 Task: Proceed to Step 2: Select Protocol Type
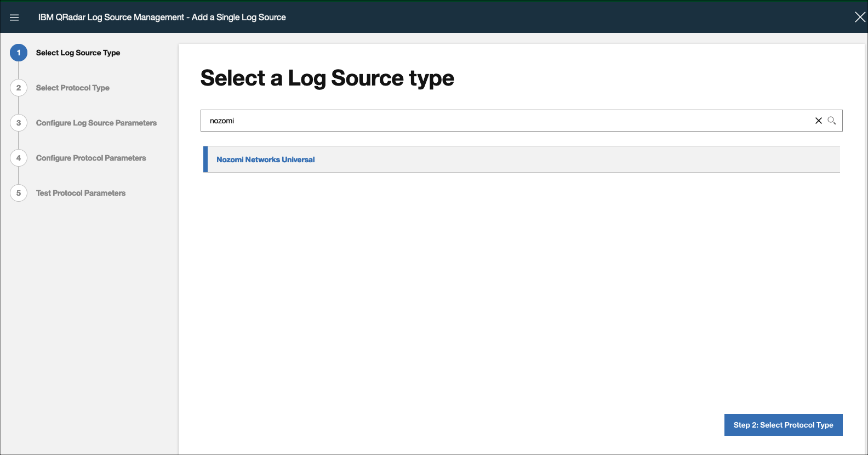(x=783, y=425)
